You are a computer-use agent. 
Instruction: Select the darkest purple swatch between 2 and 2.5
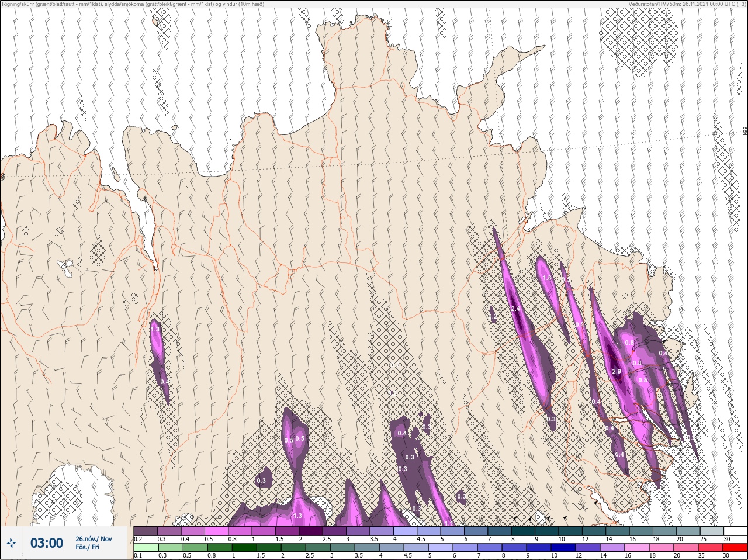312,531
